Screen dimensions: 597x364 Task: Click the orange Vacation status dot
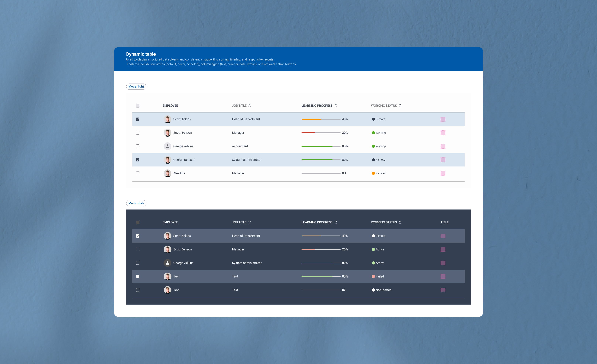(373, 173)
